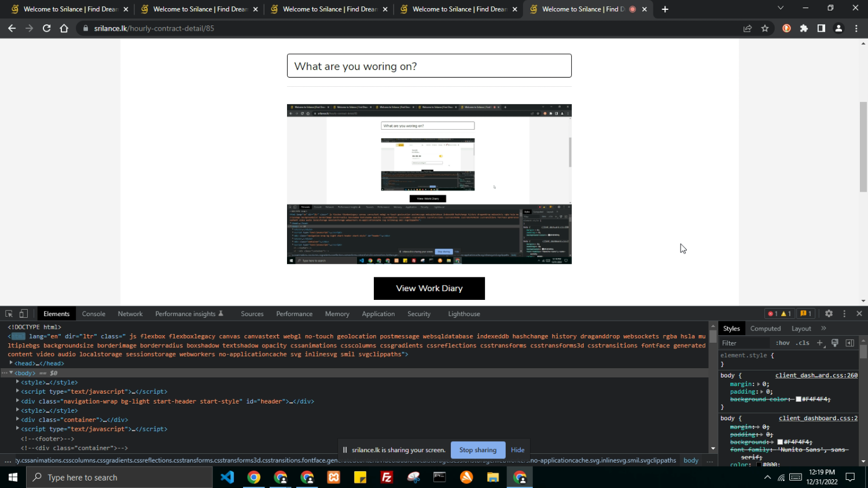The image size is (868, 488).
Task: Open the Network tab in DevTools
Action: pos(130,314)
